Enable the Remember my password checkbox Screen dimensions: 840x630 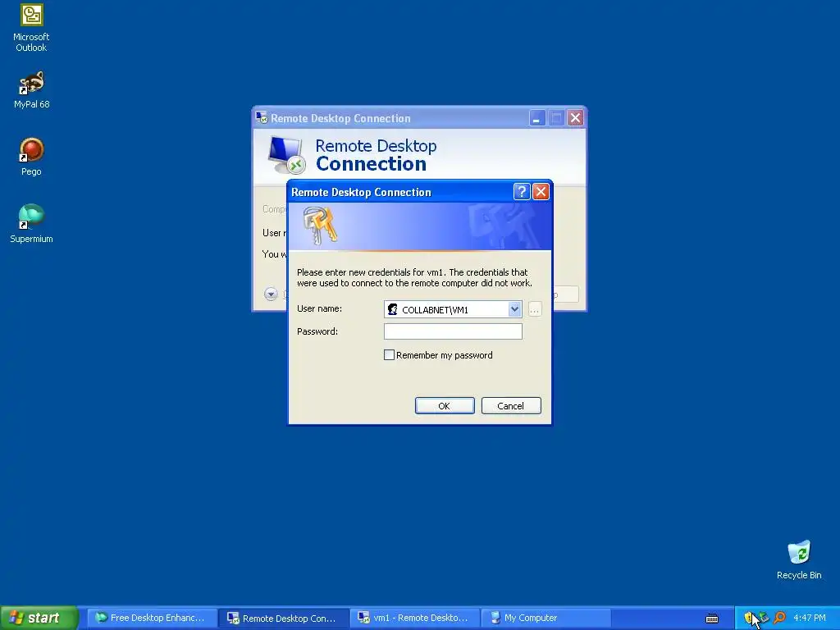390,355
